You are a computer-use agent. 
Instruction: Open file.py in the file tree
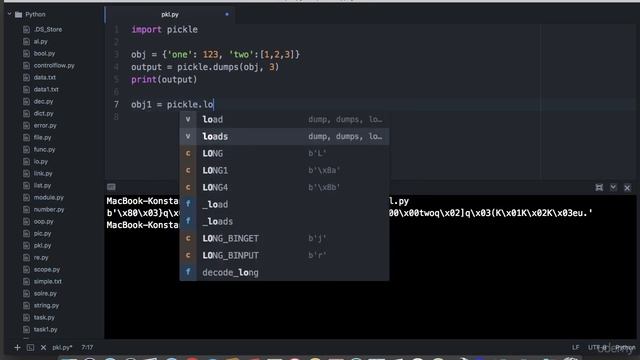(42, 138)
